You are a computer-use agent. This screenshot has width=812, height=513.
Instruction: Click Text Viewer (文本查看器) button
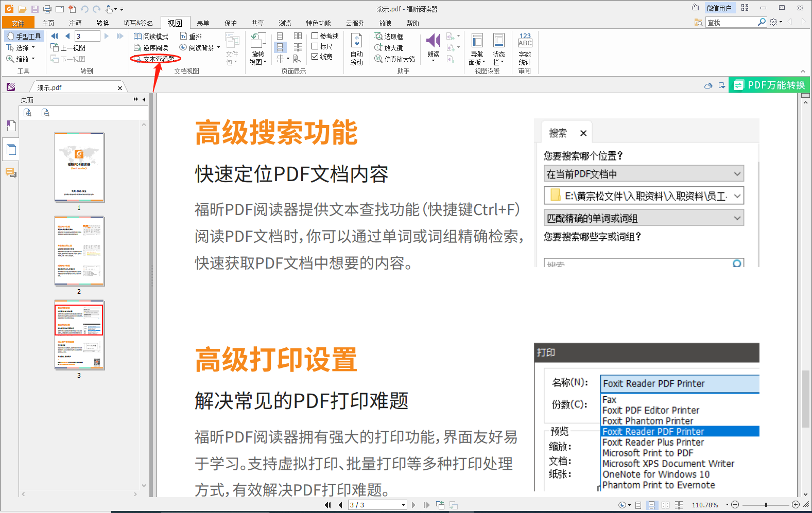coord(156,59)
